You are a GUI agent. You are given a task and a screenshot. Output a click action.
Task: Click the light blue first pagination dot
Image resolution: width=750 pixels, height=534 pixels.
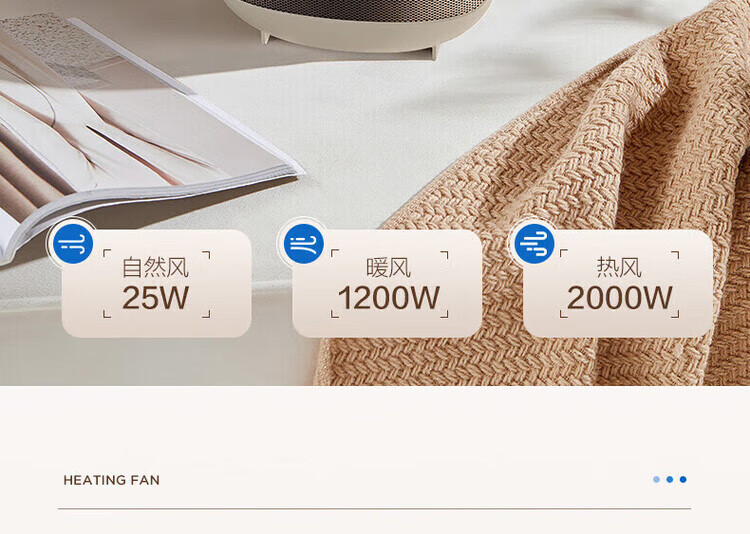point(656,479)
